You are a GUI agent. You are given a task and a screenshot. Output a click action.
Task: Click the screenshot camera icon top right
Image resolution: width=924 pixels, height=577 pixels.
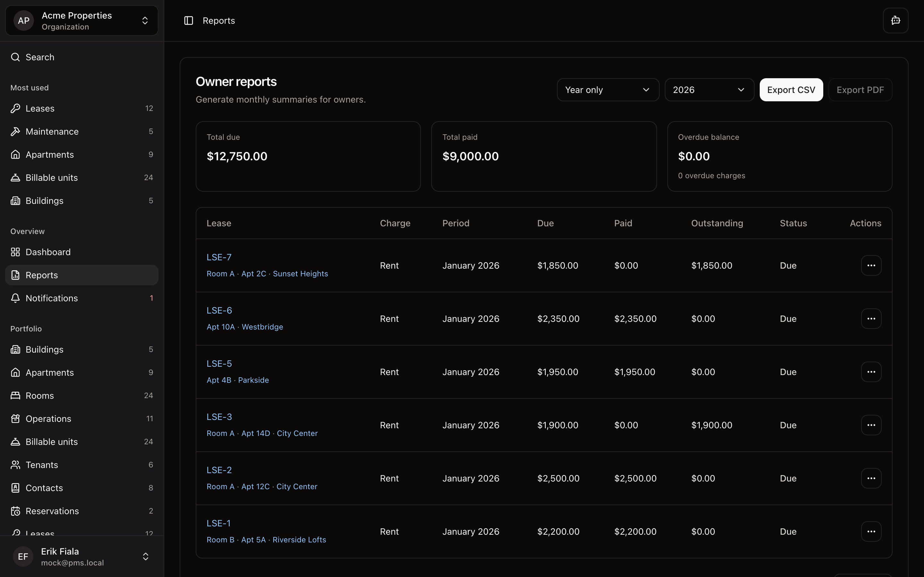pos(895,20)
